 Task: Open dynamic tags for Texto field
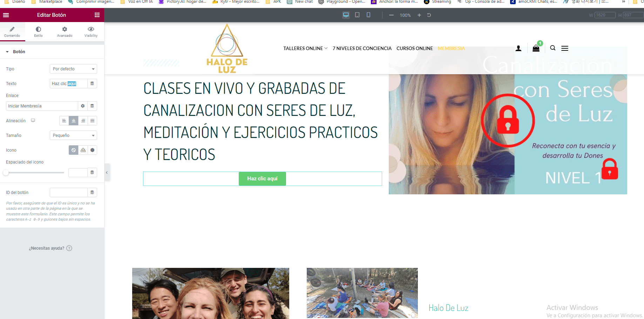(92, 84)
